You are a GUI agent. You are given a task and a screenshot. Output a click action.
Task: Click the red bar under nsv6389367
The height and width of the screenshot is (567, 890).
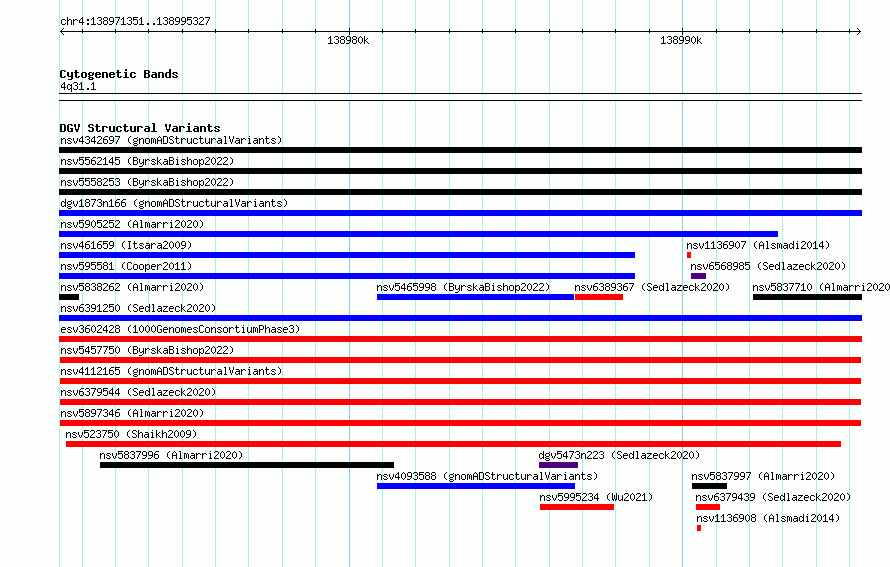599,297
